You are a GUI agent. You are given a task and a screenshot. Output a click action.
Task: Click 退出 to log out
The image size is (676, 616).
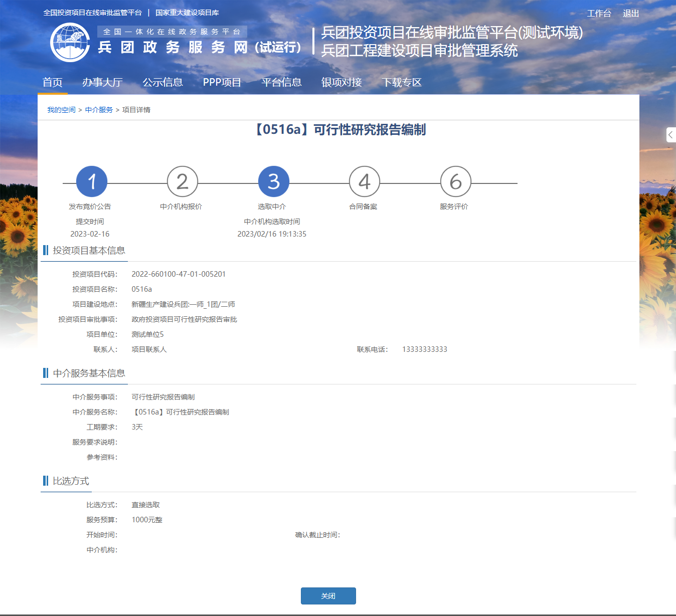point(631,14)
